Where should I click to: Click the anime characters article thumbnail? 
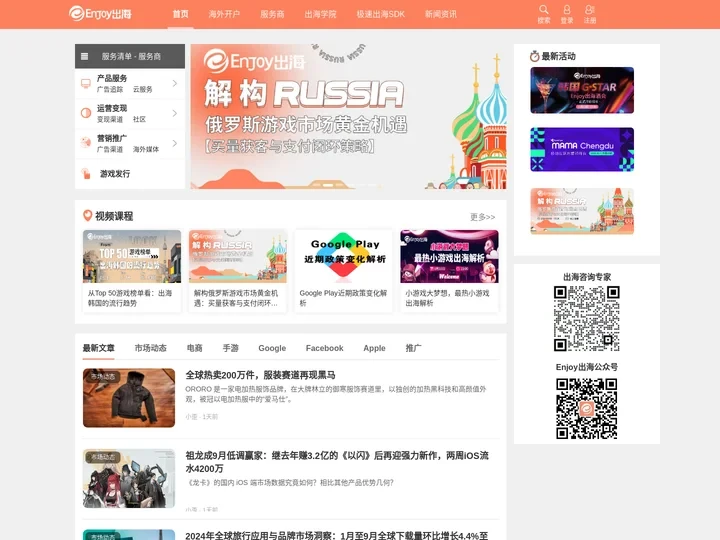(x=129, y=478)
